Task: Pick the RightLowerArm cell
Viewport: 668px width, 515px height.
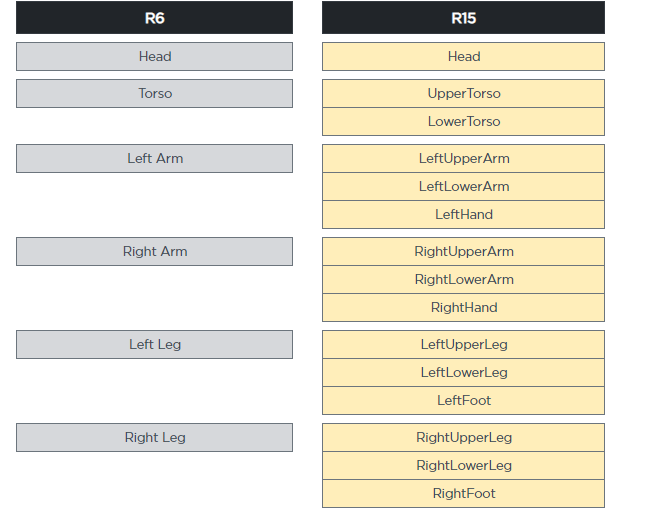Action: (463, 279)
